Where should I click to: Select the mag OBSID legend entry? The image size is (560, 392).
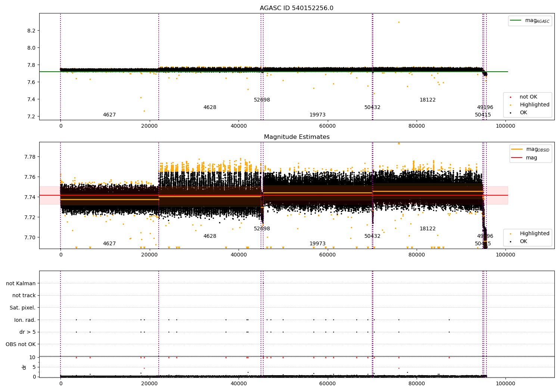tap(530, 149)
